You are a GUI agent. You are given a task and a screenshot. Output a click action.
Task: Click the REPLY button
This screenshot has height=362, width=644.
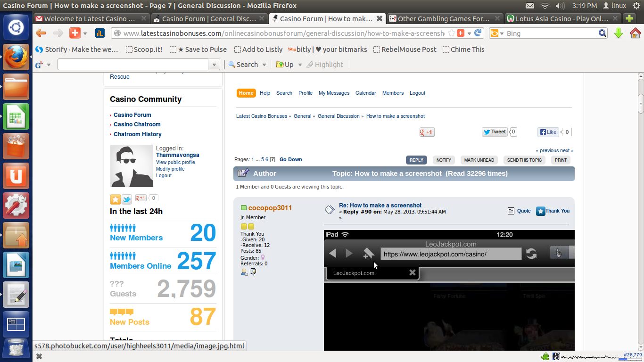416,160
